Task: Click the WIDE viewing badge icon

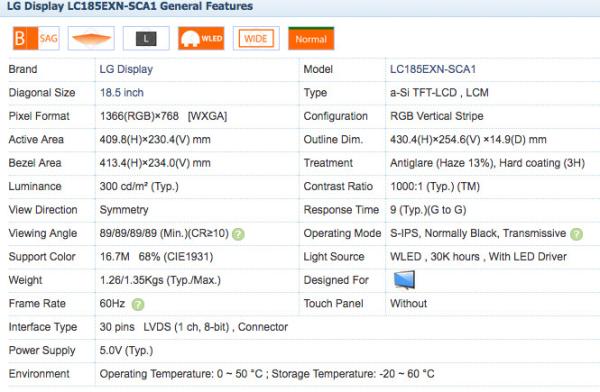Action: [256, 38]
